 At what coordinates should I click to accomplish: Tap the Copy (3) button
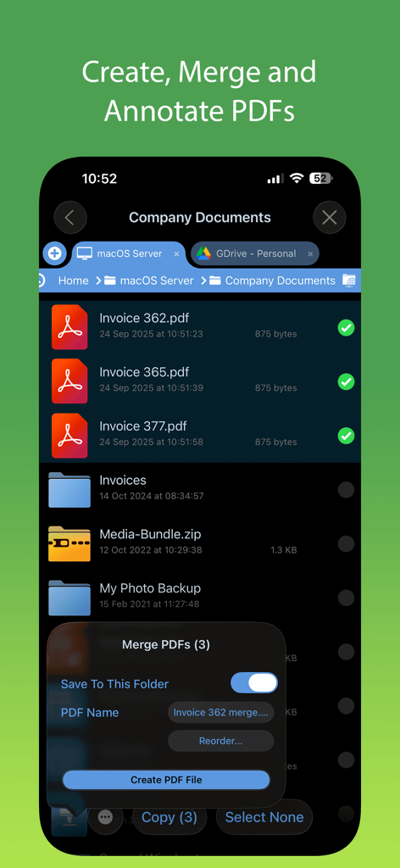pos(169,817)
